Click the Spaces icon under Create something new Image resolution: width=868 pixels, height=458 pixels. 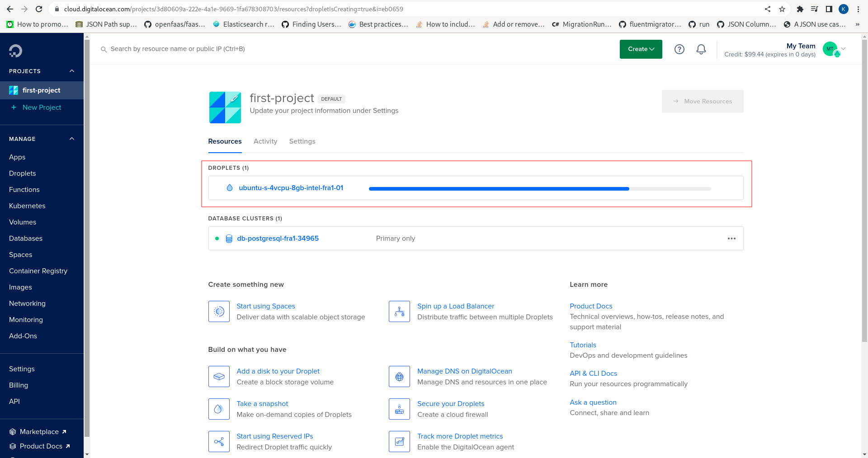pos(219,311)
